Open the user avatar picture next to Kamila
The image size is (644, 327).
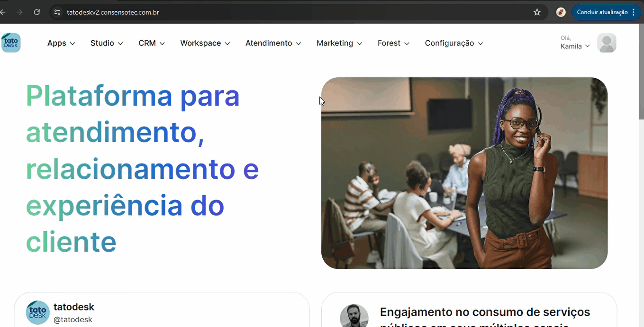[x=607, y=43]
